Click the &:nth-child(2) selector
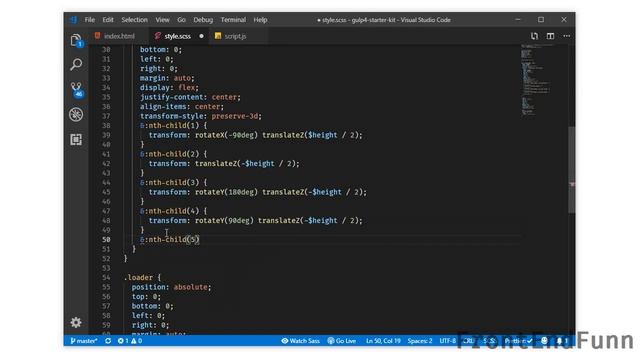 pos(170,154)
